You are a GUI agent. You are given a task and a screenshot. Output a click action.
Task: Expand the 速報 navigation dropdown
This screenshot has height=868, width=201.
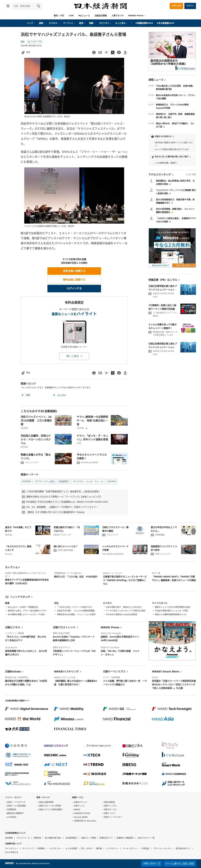click(x=42, y=23)
